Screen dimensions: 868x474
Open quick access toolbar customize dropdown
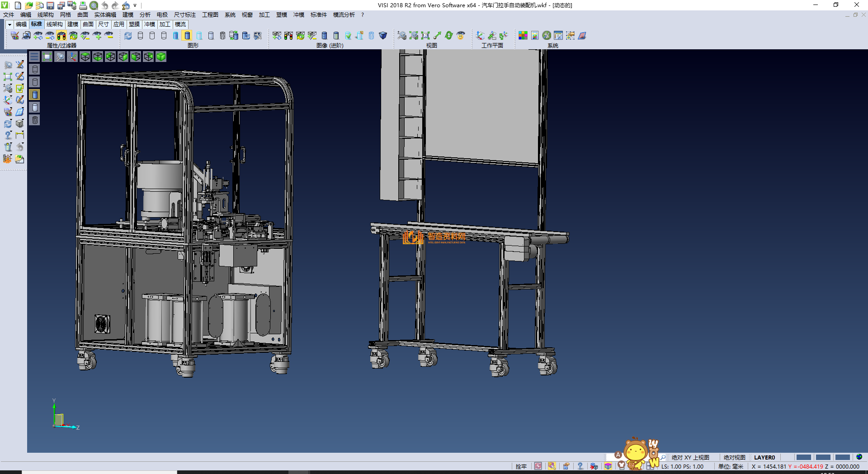[x=135, y=5]
